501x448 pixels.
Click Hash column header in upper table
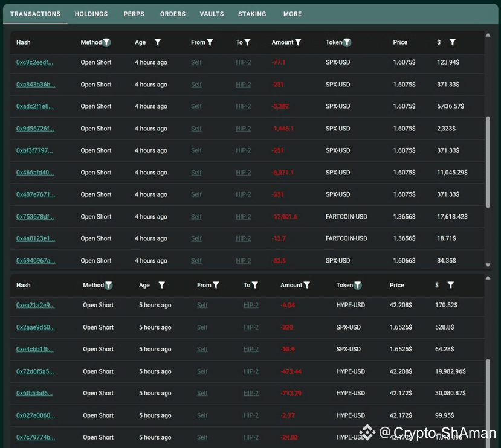pyautogui.click(x=24, y=42)
